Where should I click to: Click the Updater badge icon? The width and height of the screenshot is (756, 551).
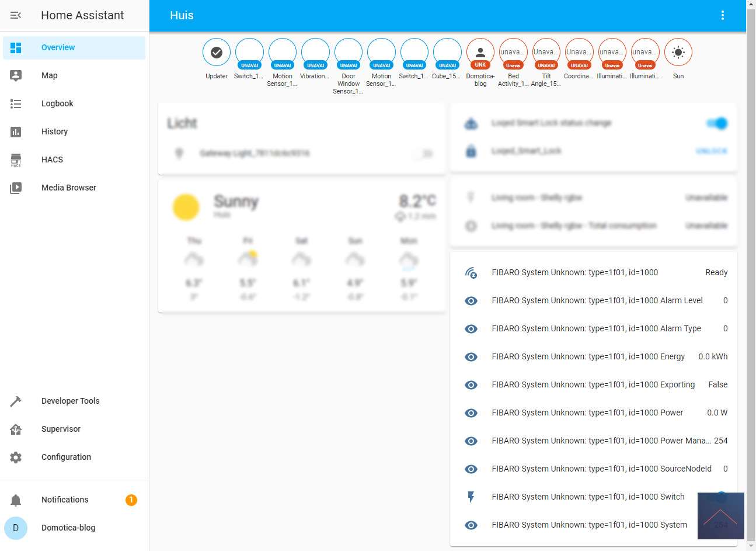click(x=217, y=53)
